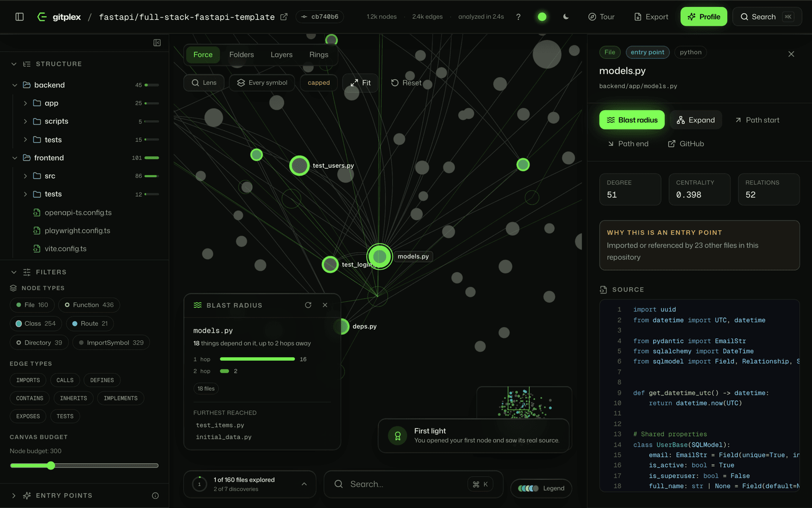Start the Tour

[x=601, y=17]
